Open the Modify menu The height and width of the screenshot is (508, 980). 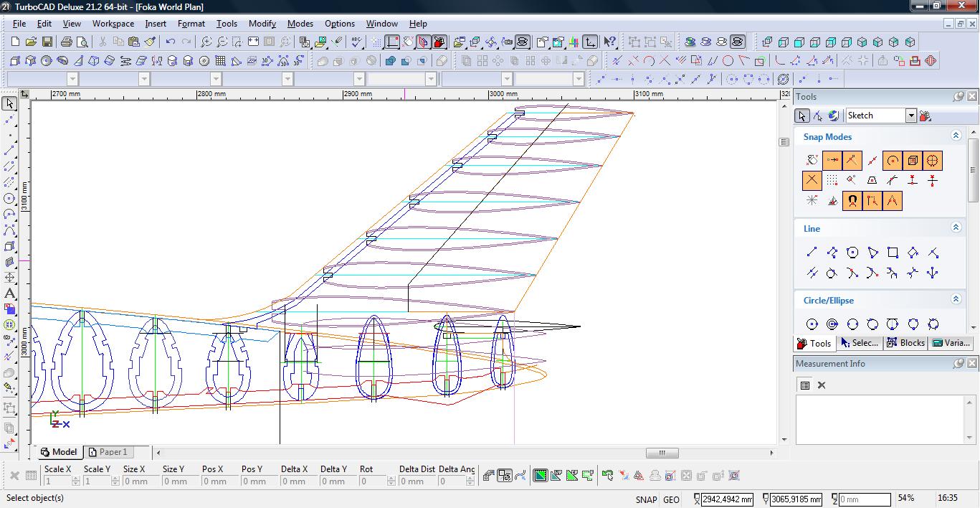point(262,24)
